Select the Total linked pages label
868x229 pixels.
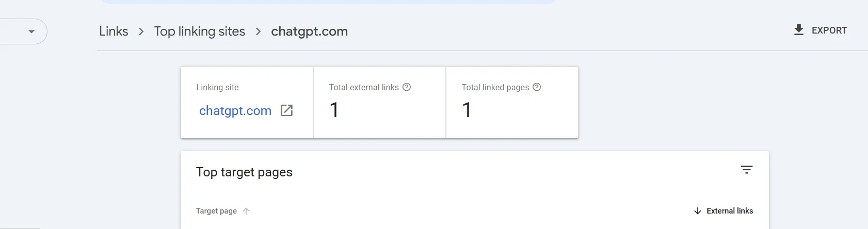click(495, 88)
